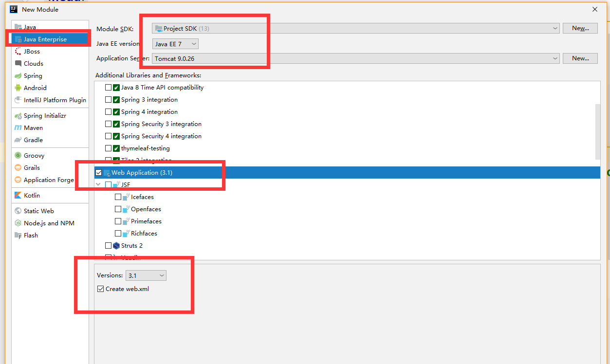Select Java Enterprise module type
Screen dimensions: 610x364
point(50,39)
